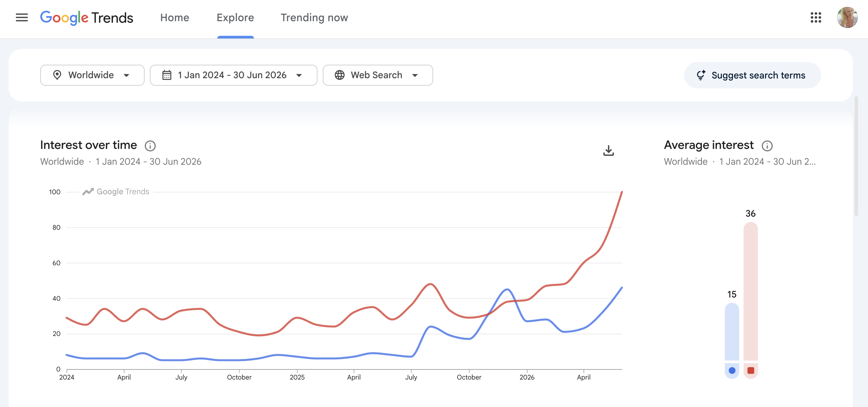Open the hamburger main menu

tap(22, 18)
